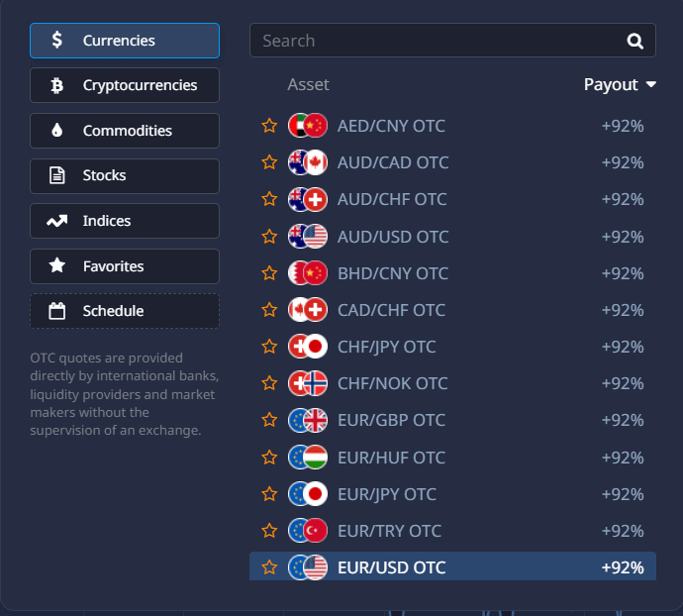The width and height of the screenshot is (683, 616).
Task: Select the BHD/CNY OTC asset
Action: (x=392, y=273)
